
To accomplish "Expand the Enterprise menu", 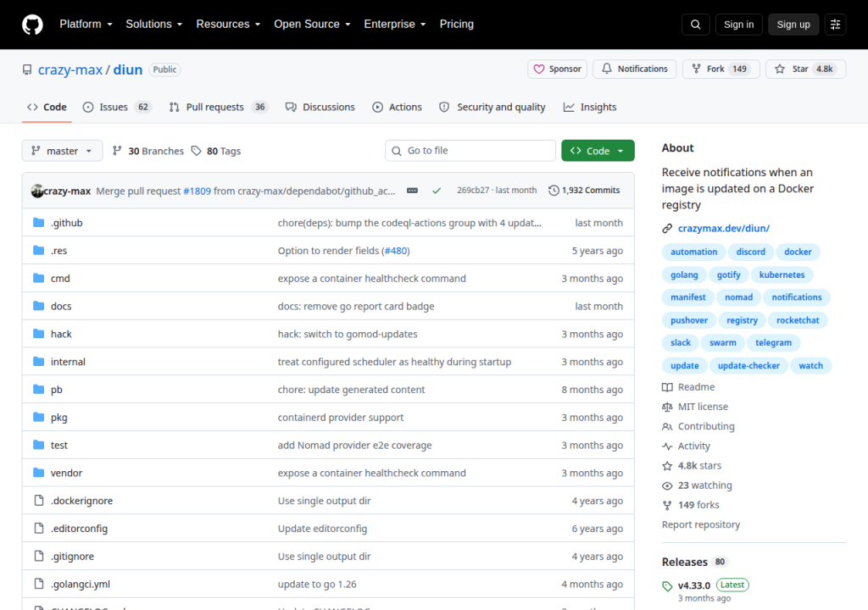I will click(x=395, y=25).
